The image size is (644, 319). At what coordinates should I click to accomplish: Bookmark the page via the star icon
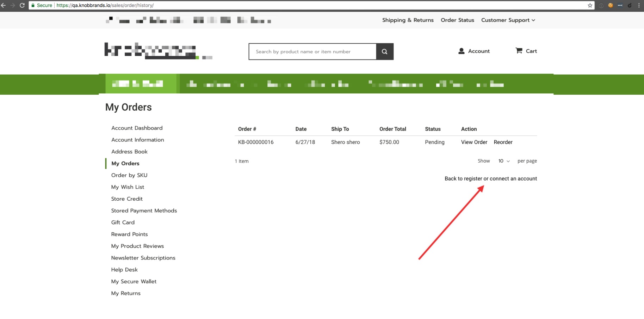(589, 5)
